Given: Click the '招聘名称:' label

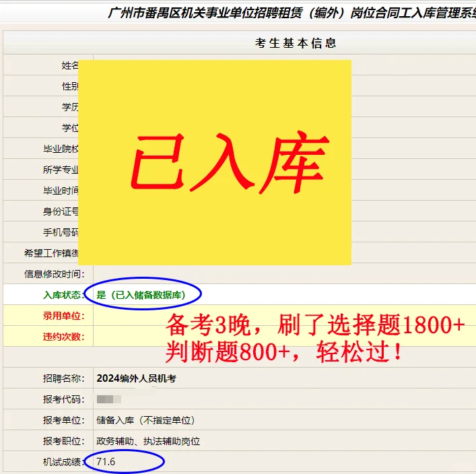Looking at the screenshot, I should click(64, 378).
